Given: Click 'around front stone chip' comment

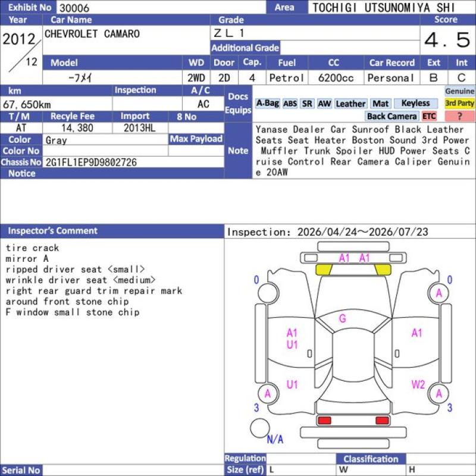Looking at the screenshot, I should [67, 302].
